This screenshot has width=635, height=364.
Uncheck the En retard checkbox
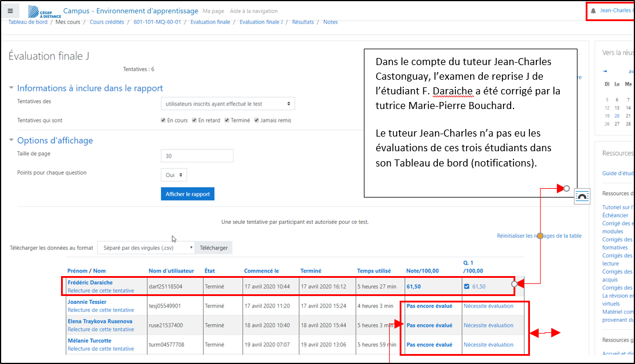coord(195,121)
